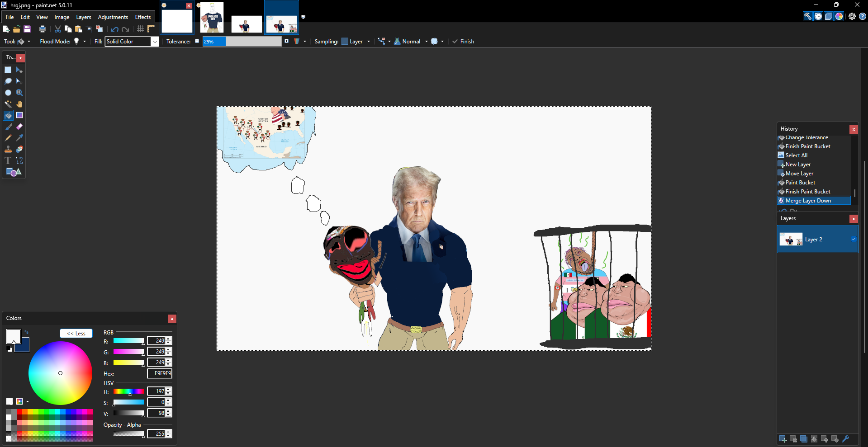The height and width of the screenshot is (447, 868).
Task: Click the Cut scissors icon
Action: [x=58, y=29]
